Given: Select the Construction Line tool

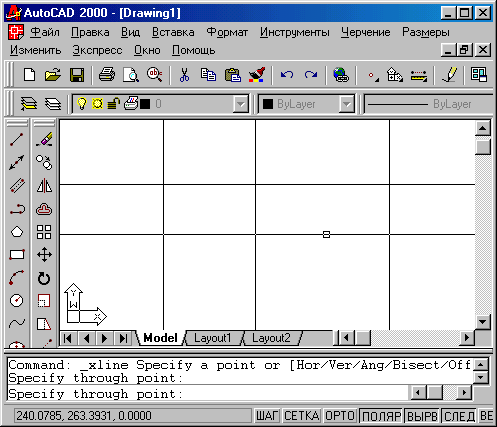Looking at the screenshot, I should 17,163.
